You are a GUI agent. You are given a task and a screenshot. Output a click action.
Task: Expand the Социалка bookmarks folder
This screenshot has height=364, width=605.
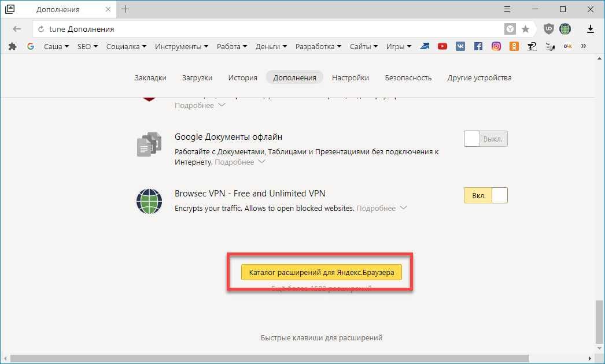(126, 46)
